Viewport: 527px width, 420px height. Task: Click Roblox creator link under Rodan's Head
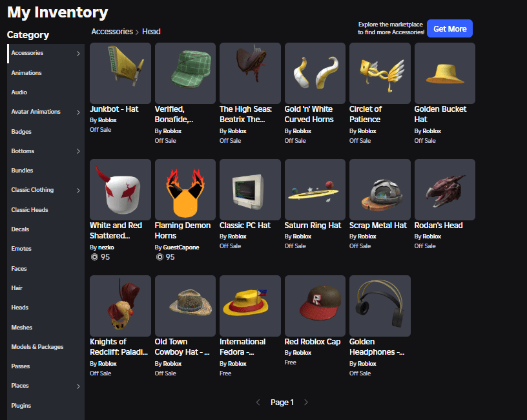[x=432, y=236]
